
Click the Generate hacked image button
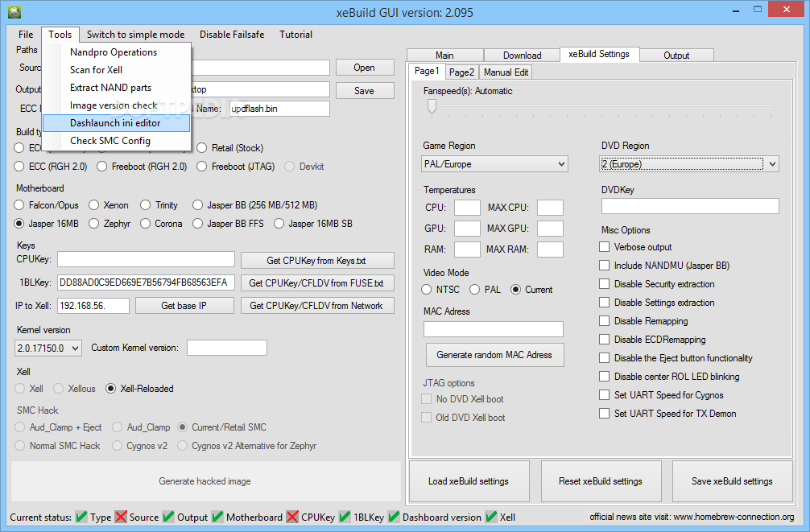[205, 481]
